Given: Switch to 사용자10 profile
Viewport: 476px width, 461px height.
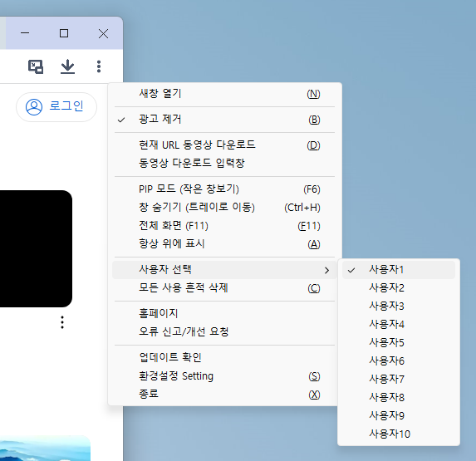Looking at the screenshot, I should point(399,434).
